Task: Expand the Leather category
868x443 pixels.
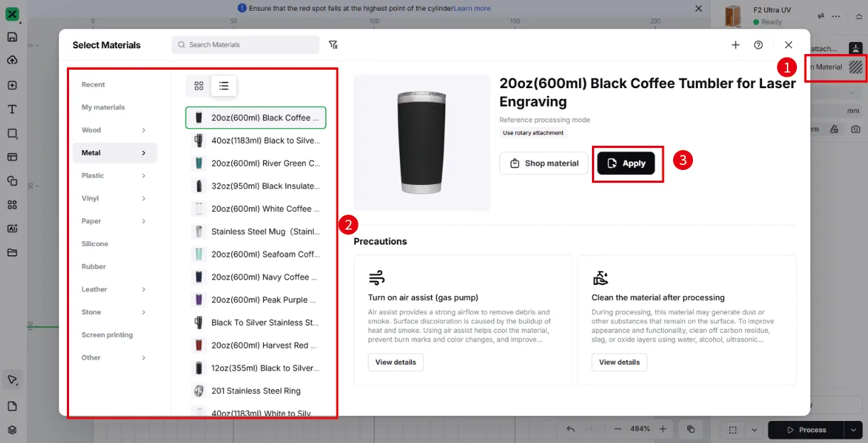Action: pyautogui.click(x=144, y=289)
